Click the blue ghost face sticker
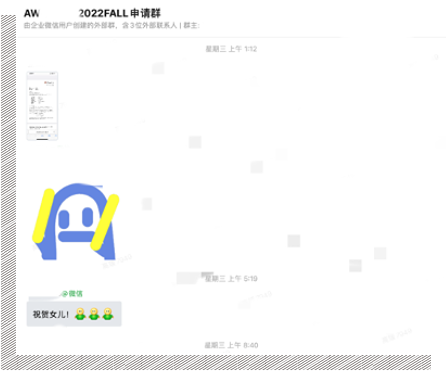 coord(76,221)
